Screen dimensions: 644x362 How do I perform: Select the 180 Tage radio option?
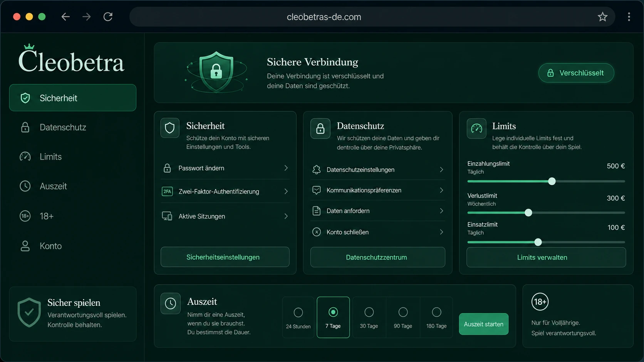click(436, 312)
